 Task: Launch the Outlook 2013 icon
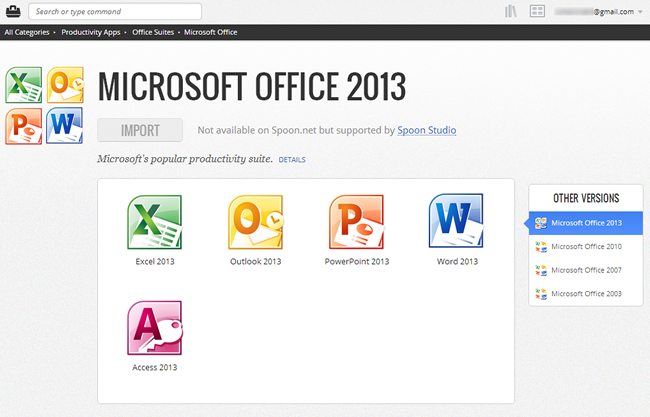pyautogui.click(x=256, y=222)
